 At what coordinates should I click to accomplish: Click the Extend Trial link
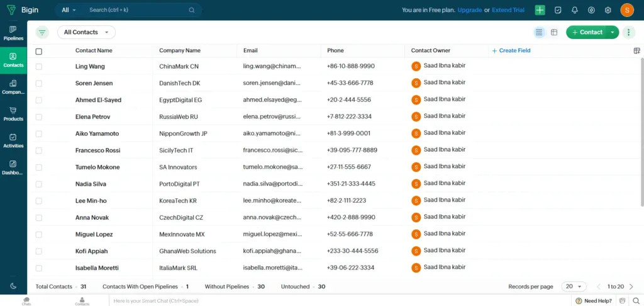508,10
